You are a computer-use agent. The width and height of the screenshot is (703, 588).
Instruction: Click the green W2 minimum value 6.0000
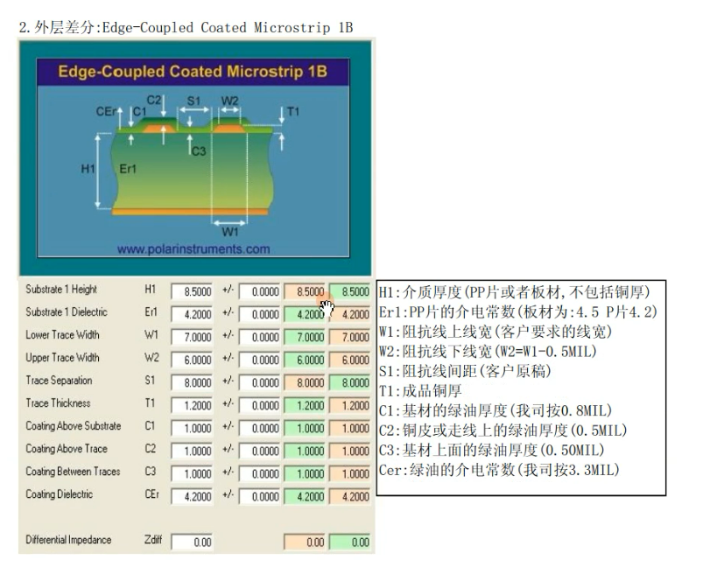point(305,360)
